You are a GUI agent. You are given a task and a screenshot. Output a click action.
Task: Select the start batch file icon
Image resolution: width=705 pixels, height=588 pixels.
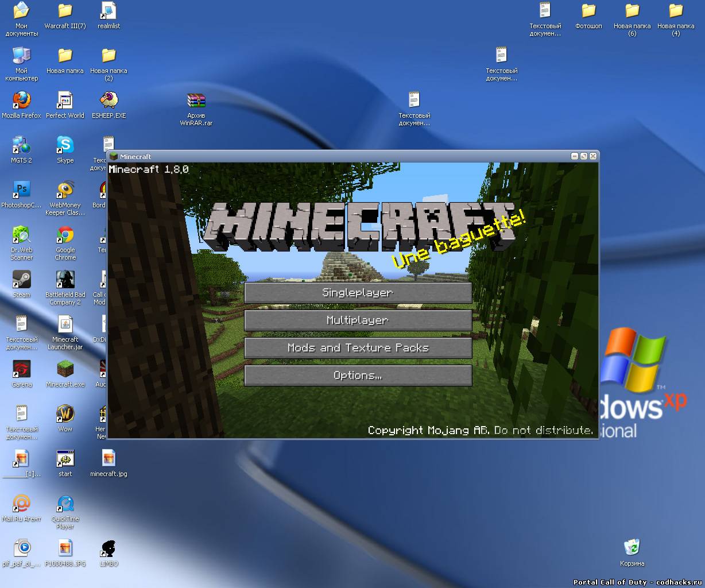65,458
